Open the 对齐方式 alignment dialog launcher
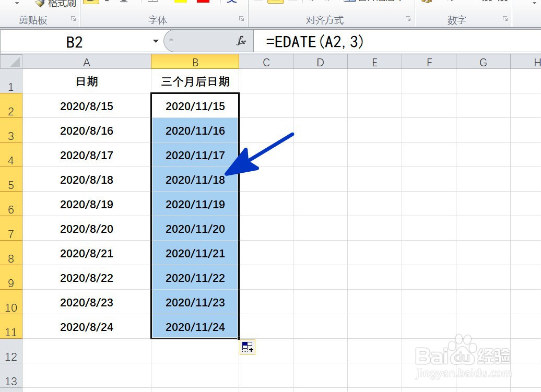 pos(407,19)
